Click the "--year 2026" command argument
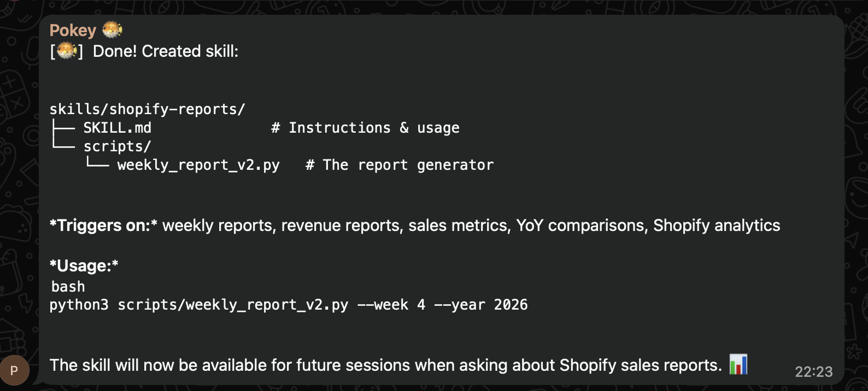 pyautogui.click(x=481, y=305)
